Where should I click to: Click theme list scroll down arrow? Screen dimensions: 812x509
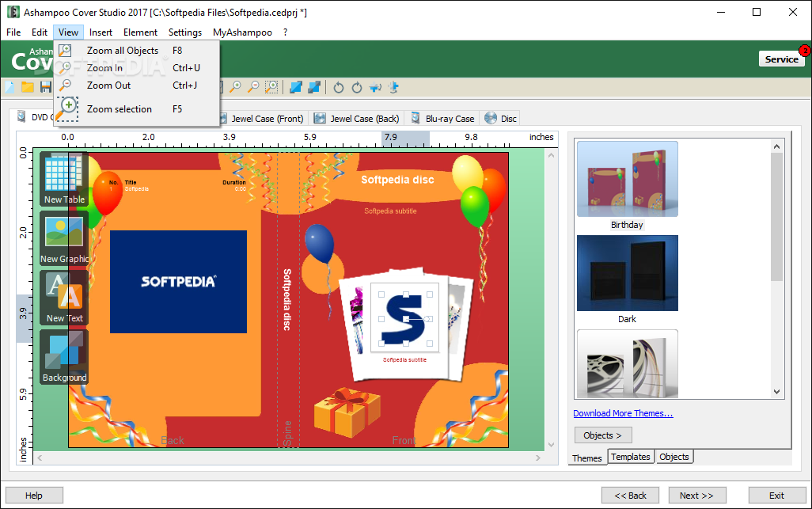[x=776, y=392]
